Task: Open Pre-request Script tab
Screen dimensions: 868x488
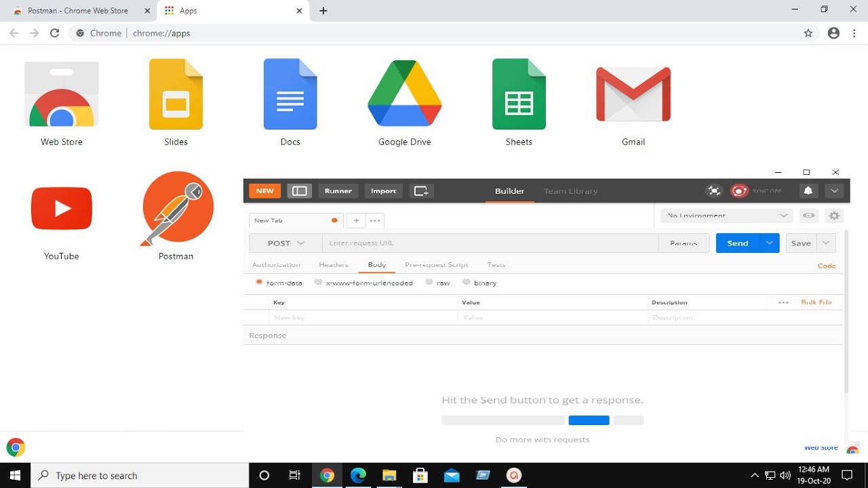Action: [x=437, y=265]
